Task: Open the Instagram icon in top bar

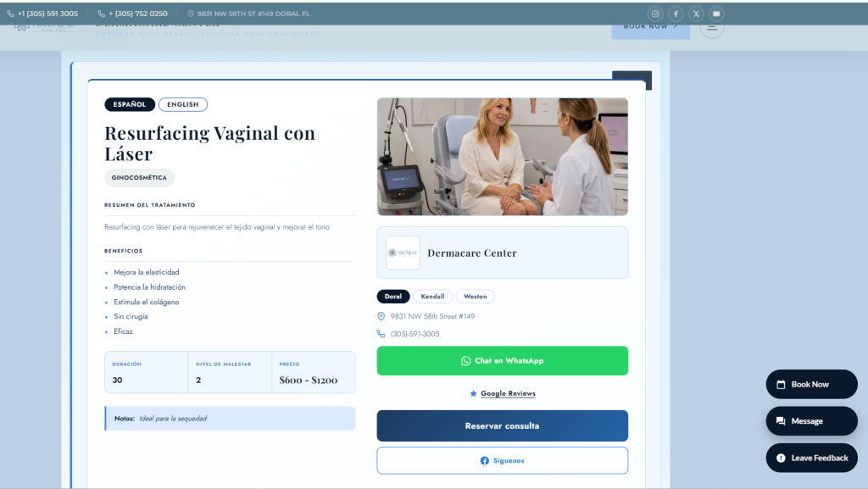Action: click(655, 14)
